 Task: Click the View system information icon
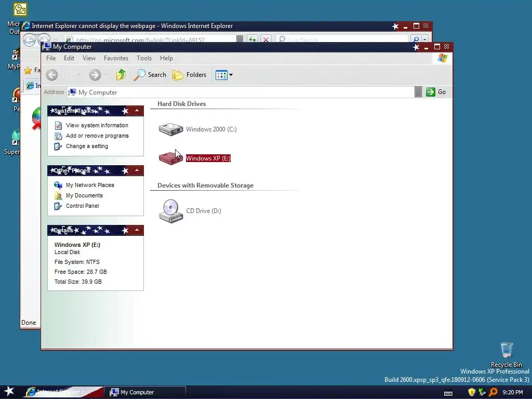point(58,126)
